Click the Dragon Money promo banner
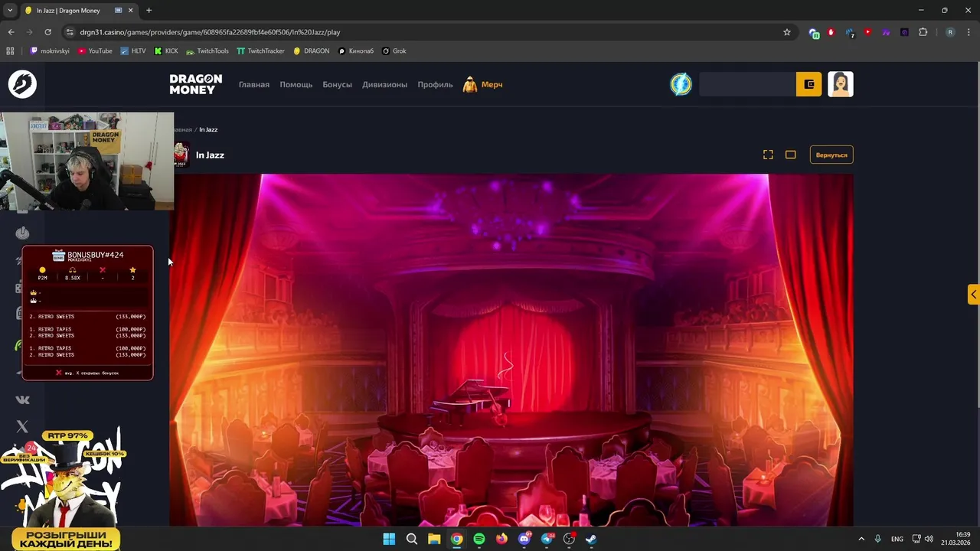Viewport: 980px width, 551px height. (x=65, y=490)
